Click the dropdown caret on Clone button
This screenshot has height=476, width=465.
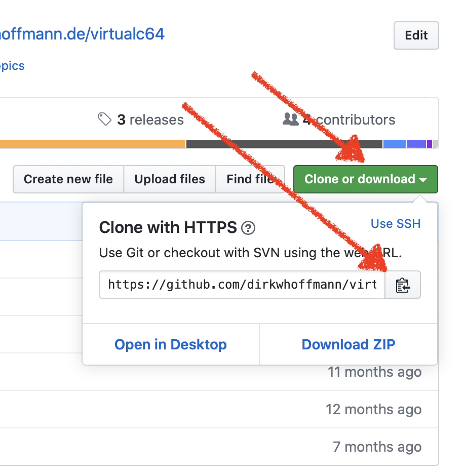click(423, 180)
